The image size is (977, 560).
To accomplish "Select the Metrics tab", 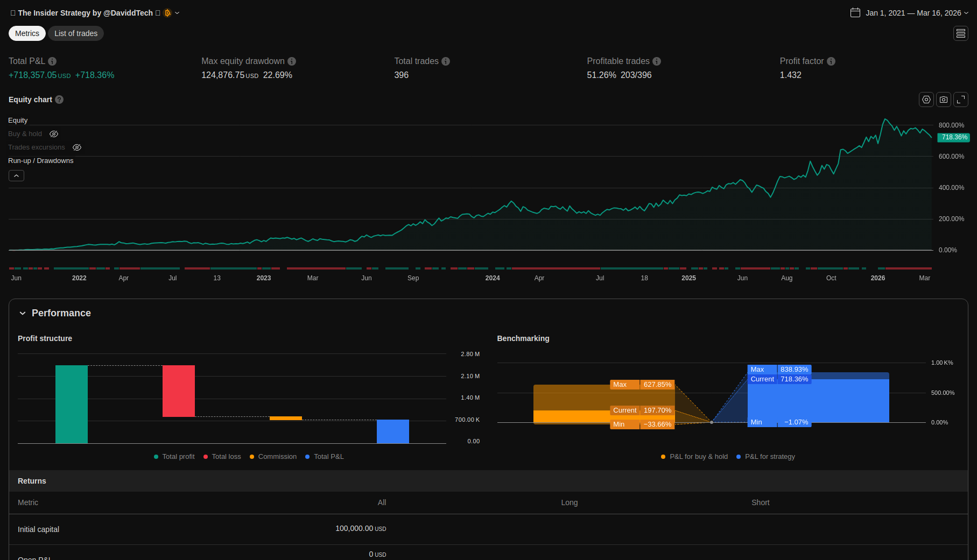I will (x=27, y=33).
